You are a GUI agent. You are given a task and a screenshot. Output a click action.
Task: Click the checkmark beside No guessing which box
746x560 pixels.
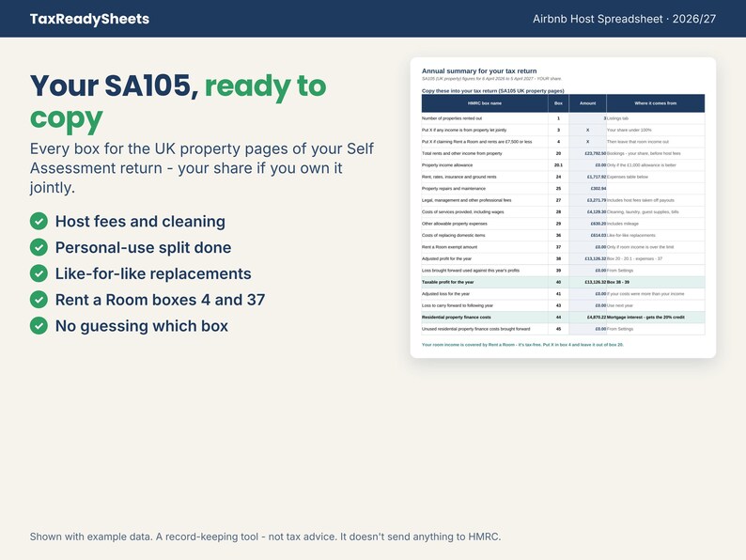[x=39, y=326]
